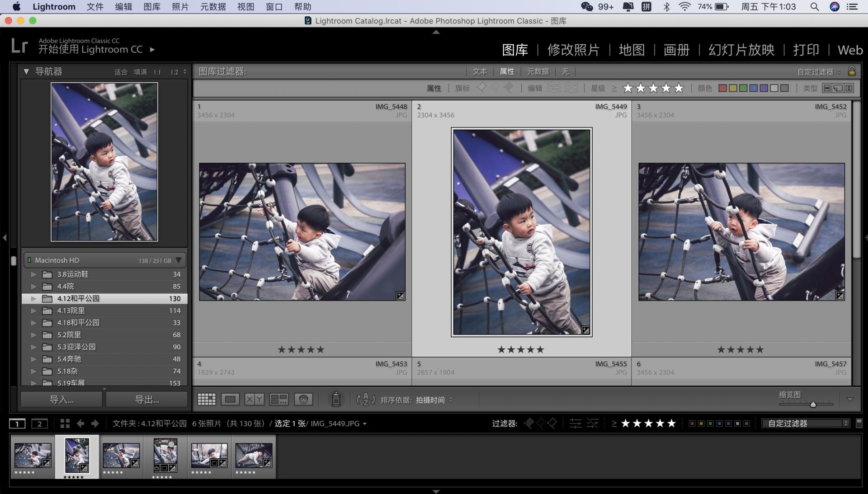Open Compare view (X|Y) icon
The image size is (868, 494).
coord(254,400)
